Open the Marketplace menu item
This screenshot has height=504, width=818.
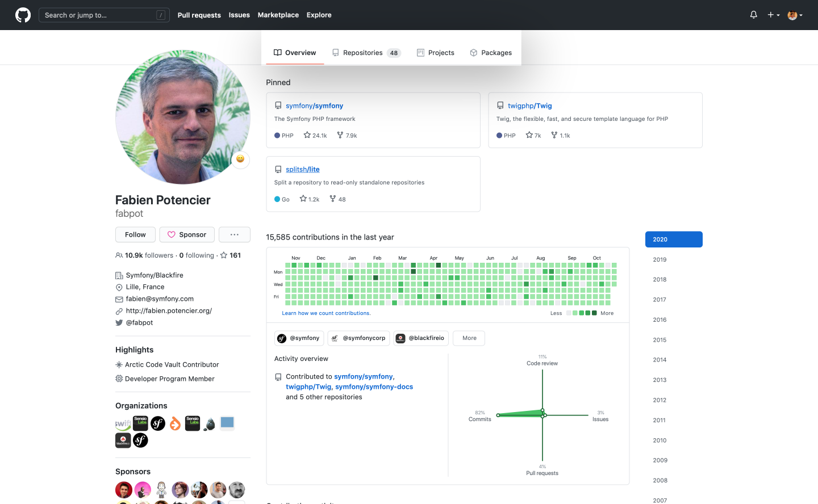point(278,15)
